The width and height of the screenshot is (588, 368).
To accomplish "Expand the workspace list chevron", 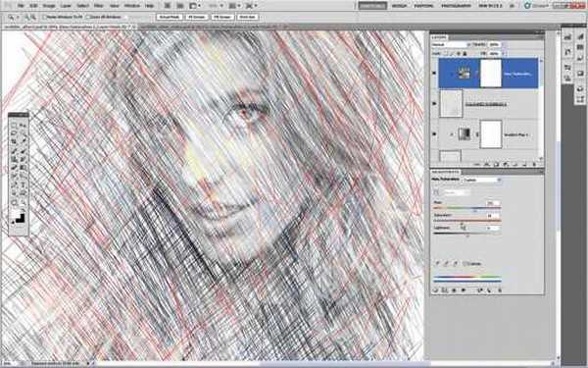I will 512,6.
